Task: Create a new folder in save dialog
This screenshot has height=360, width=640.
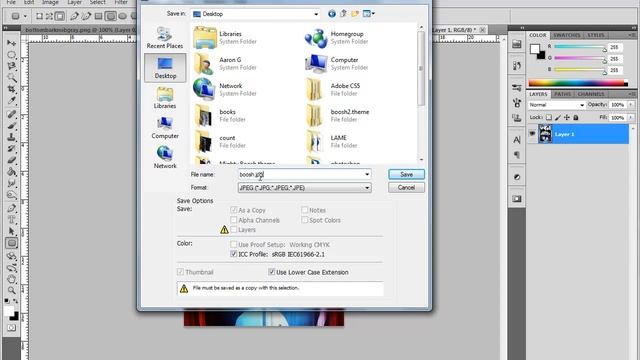Action: (x=355, y=14)
